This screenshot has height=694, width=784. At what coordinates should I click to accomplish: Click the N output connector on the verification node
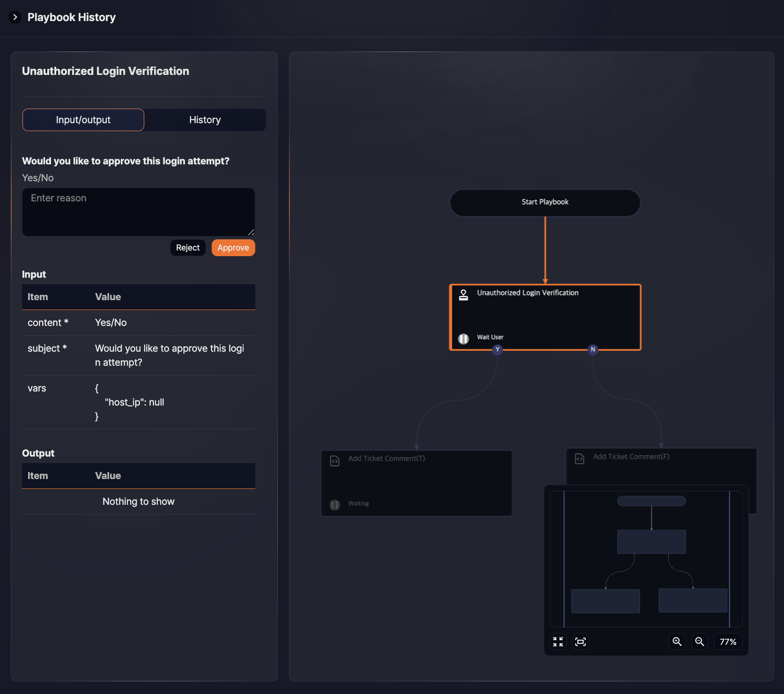click(x=592, y=349)
